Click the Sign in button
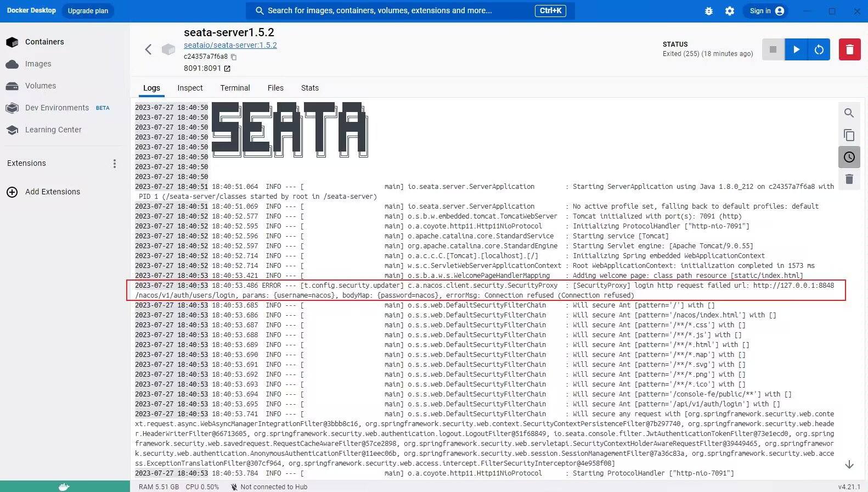This screenshot has width=868, height=492. click(766, 11)
